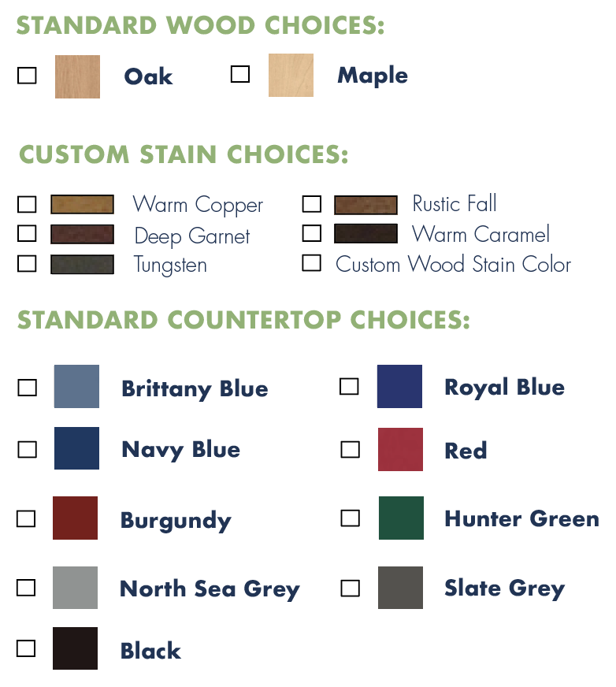Select the Burgundy color swatch
616x687 pixels.
click(76, 518)
